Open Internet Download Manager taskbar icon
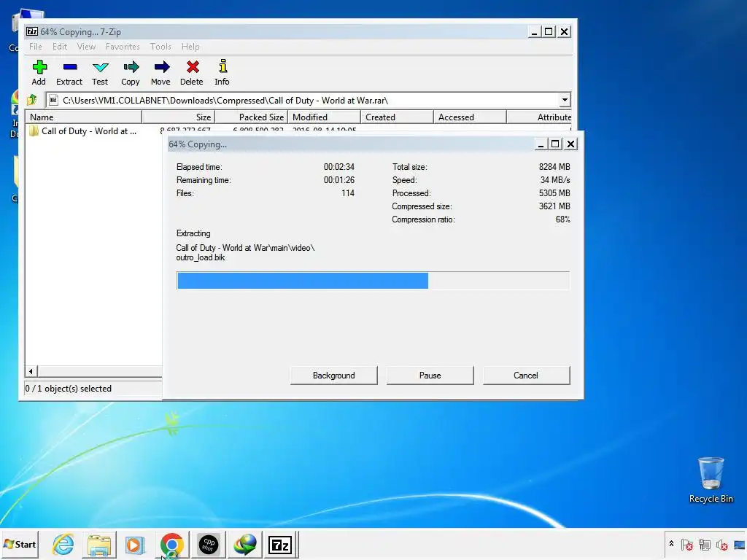Screen dimensions: 747x560 tap(245, 544)
